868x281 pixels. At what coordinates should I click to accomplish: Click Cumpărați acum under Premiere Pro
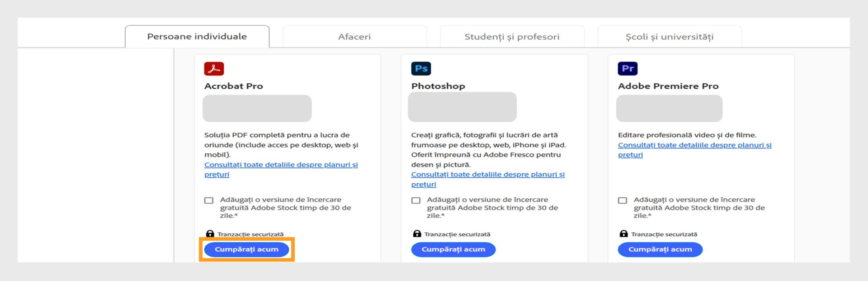point(660,249)
